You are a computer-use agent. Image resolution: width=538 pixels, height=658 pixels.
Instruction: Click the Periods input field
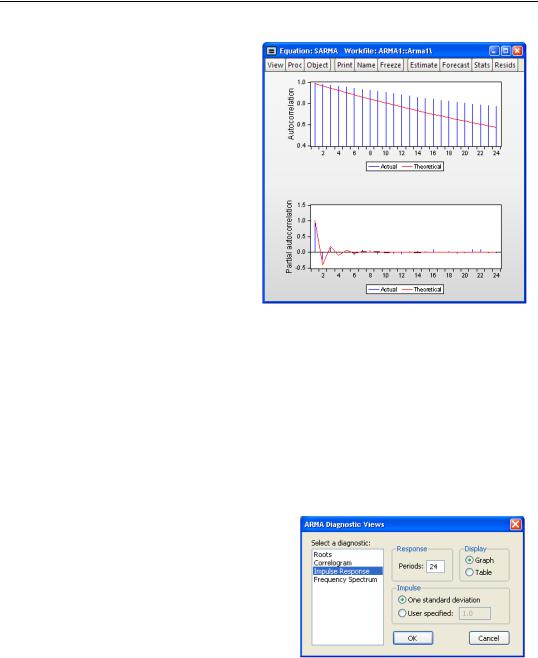[x=435, y=567]
